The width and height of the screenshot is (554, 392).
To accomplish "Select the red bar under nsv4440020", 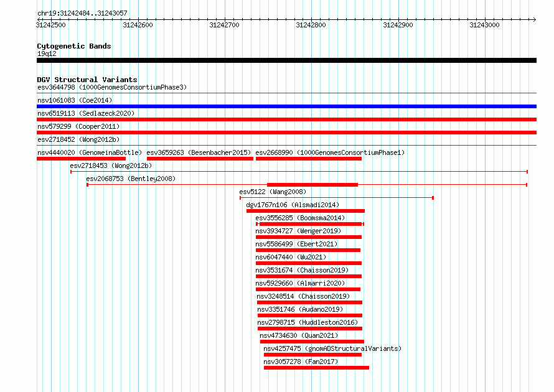I will pos(82,159).
